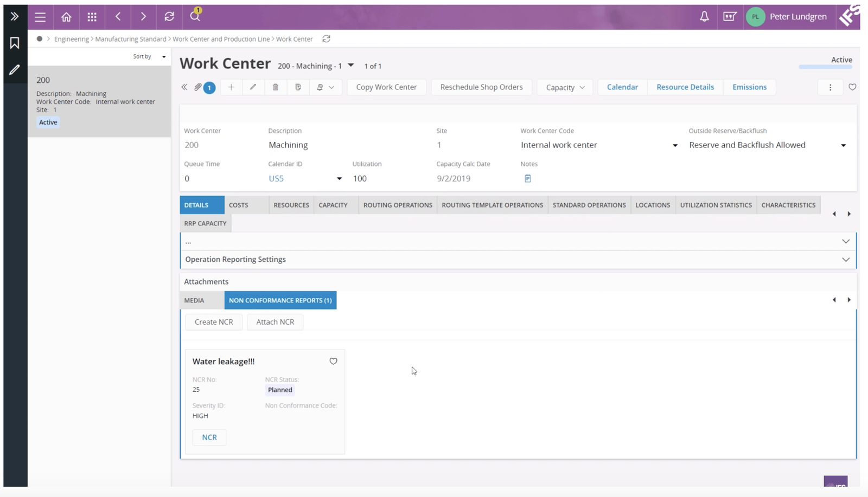Click the Utilization field value 100
This screenshot has height=497, width=868.
[x=391, y=178]
